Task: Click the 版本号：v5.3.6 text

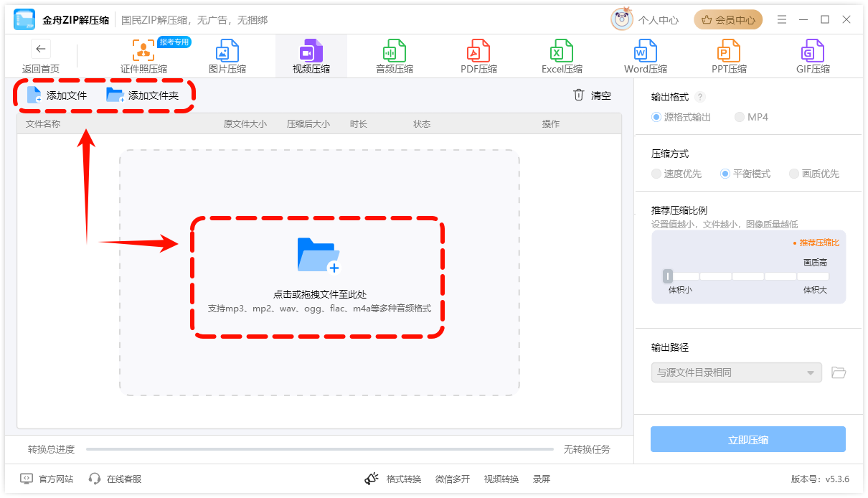Action: (820, 479)
